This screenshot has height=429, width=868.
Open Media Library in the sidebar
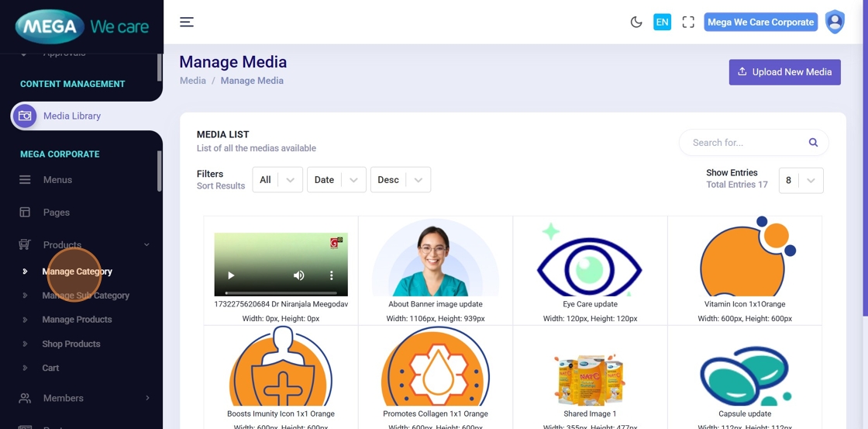(x=72, y=116)
